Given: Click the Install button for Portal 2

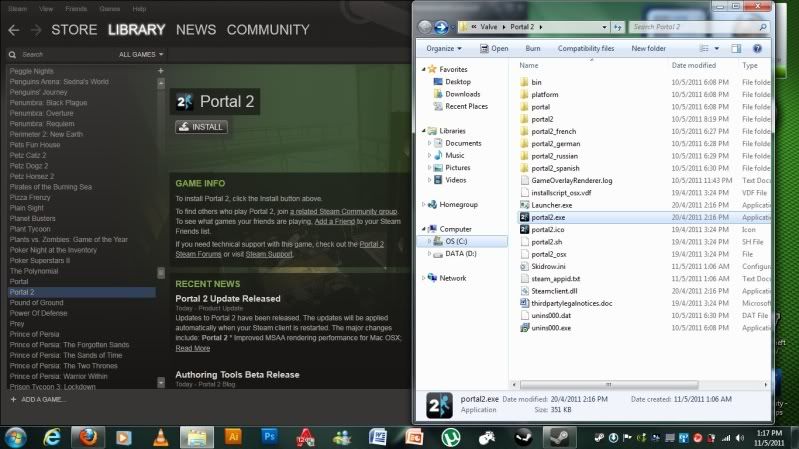Looking at the screenshot, I should pos(201,127).
